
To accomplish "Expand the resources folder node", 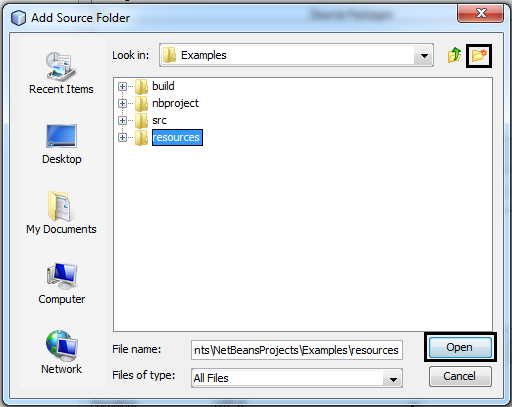I will (122, 137).
